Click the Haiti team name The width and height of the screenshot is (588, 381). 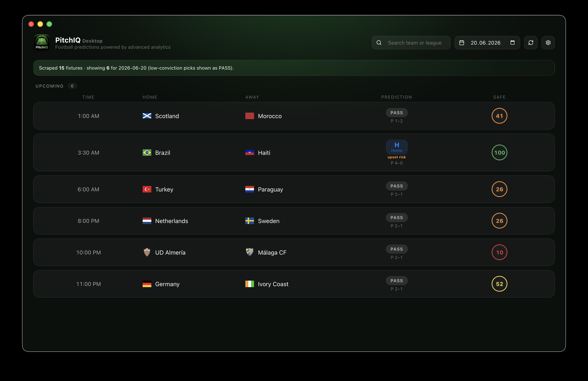point(264,153)
